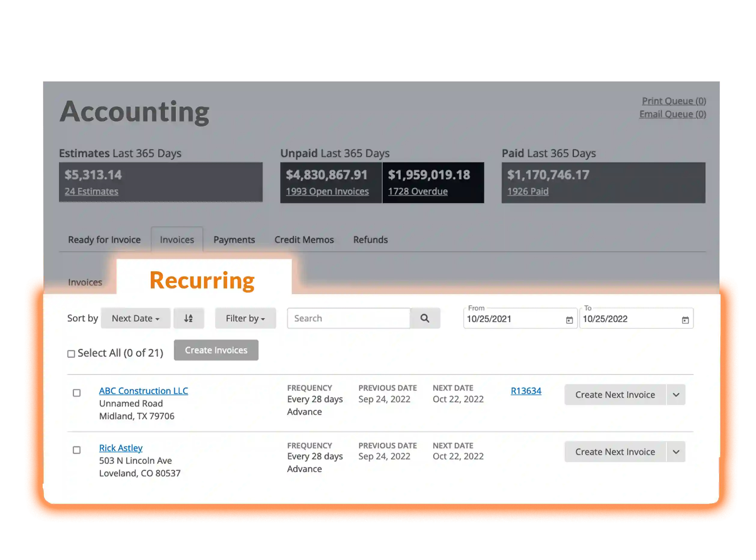Check the ABC Construction LLC row checkbox

(x=77, y=393)
